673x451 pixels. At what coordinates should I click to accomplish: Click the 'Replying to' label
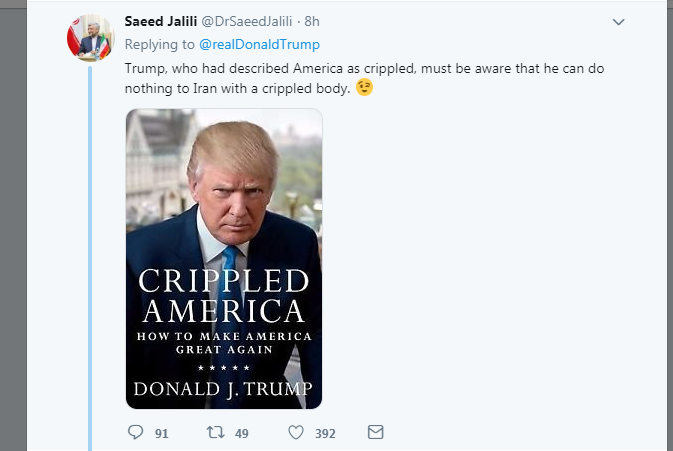[159, 44]
